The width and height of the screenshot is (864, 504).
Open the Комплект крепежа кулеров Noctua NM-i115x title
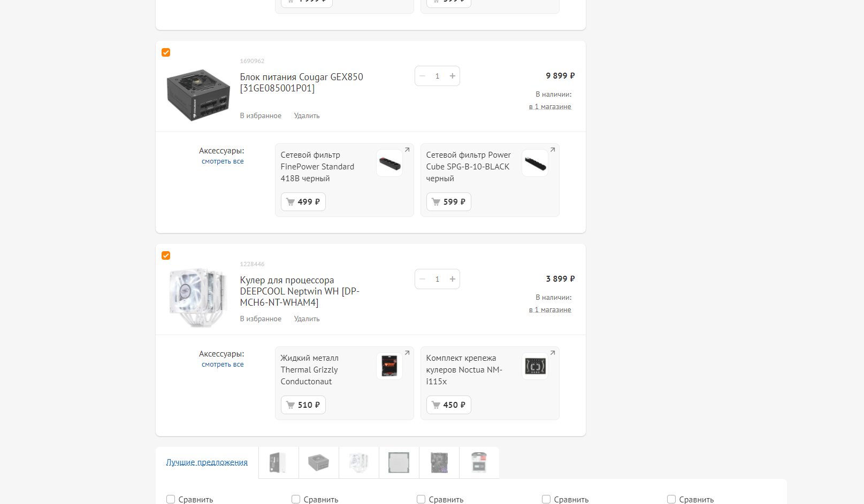(x=464, y=370)
